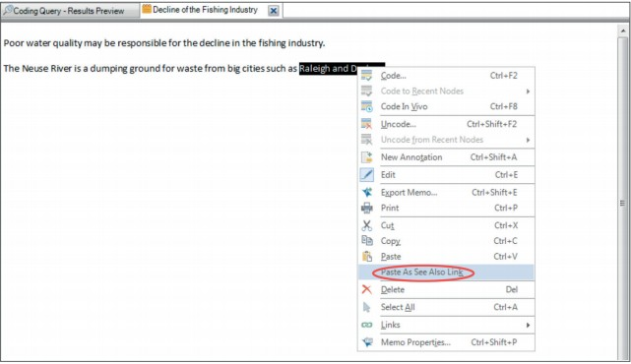Click the red Delete X icon
631x364 pixels.
tap(366, 289)
